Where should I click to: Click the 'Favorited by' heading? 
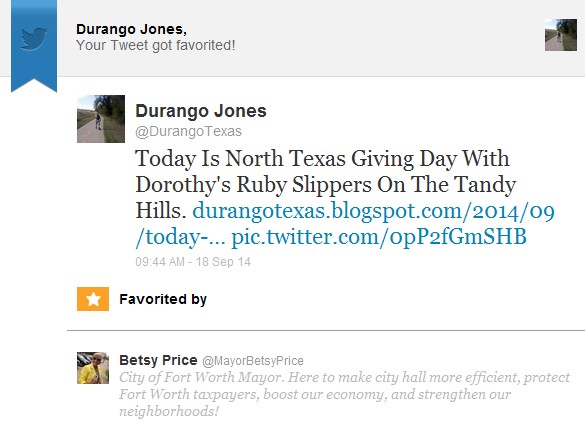(163, 299)
